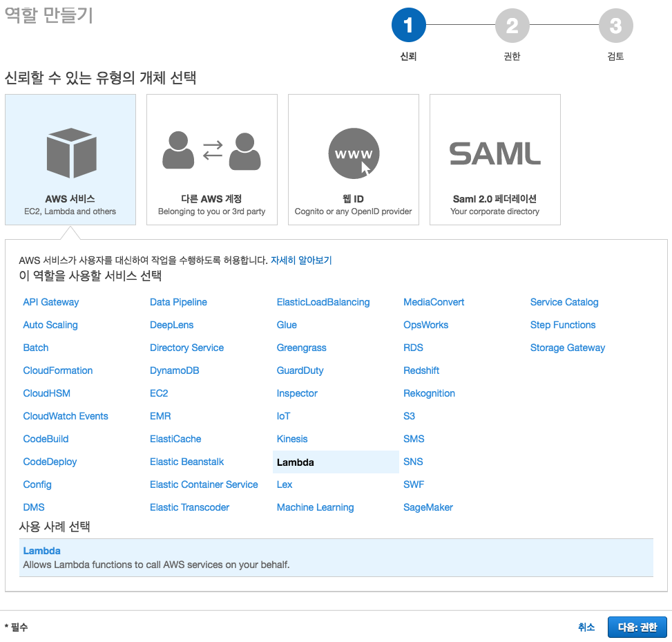The image size is (672, 642).
Task: Select SMS service
Action: pos(414,439)
